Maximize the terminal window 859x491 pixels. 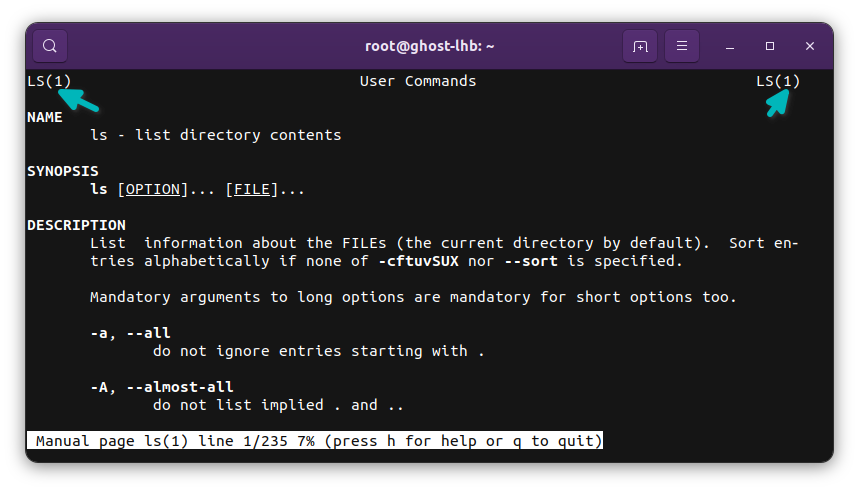pos(770,46)
